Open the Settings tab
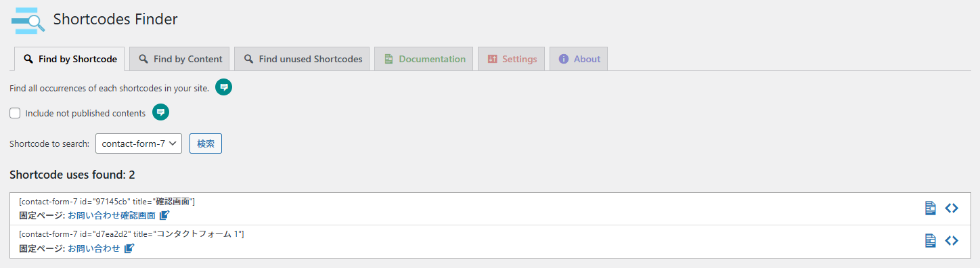This screenshot has height=268, width=980. (512, 59)
